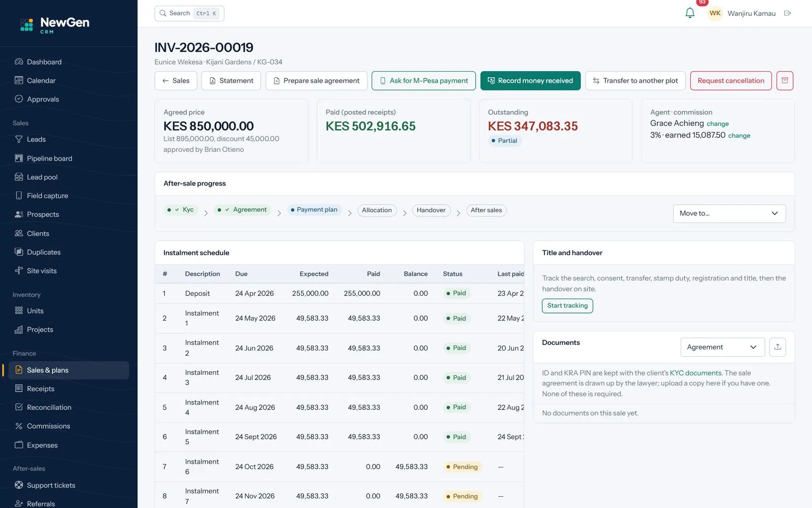Select the Handover progress stage
The width and height of the screenshot is (812, 508).
[x=431, y=210]
